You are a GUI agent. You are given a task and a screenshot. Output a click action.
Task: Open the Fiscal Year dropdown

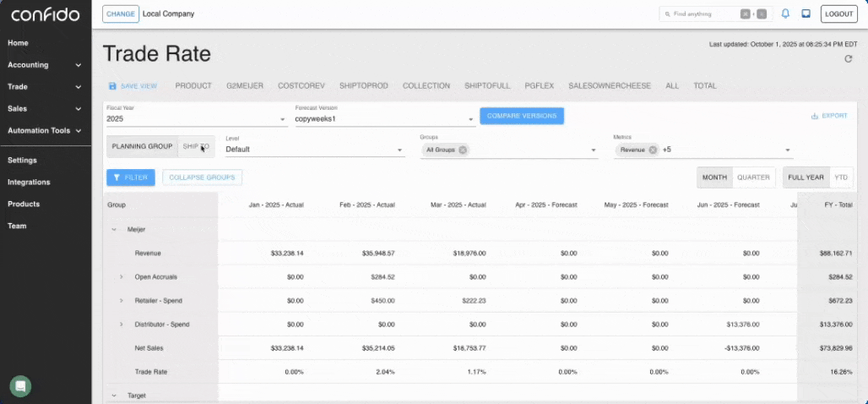tap(196, 120)
